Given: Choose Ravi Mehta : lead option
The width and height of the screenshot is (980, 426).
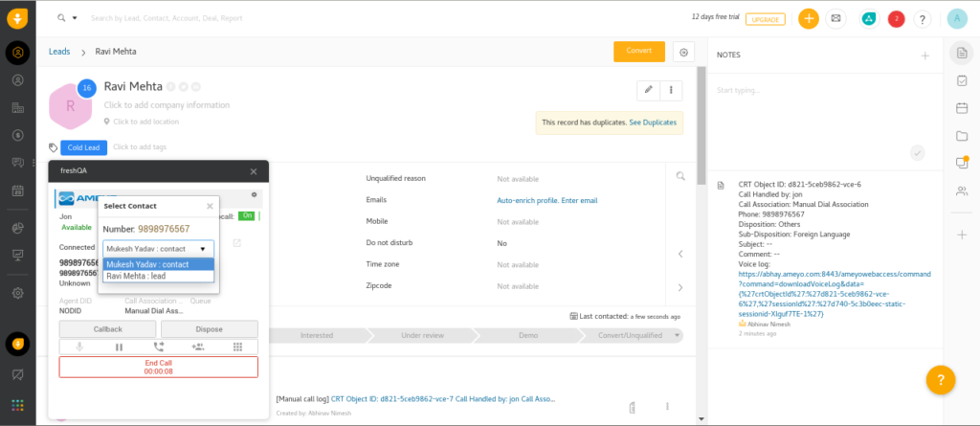Looking at the screenshot, I should pyautogui.click(x=158, y=276).
